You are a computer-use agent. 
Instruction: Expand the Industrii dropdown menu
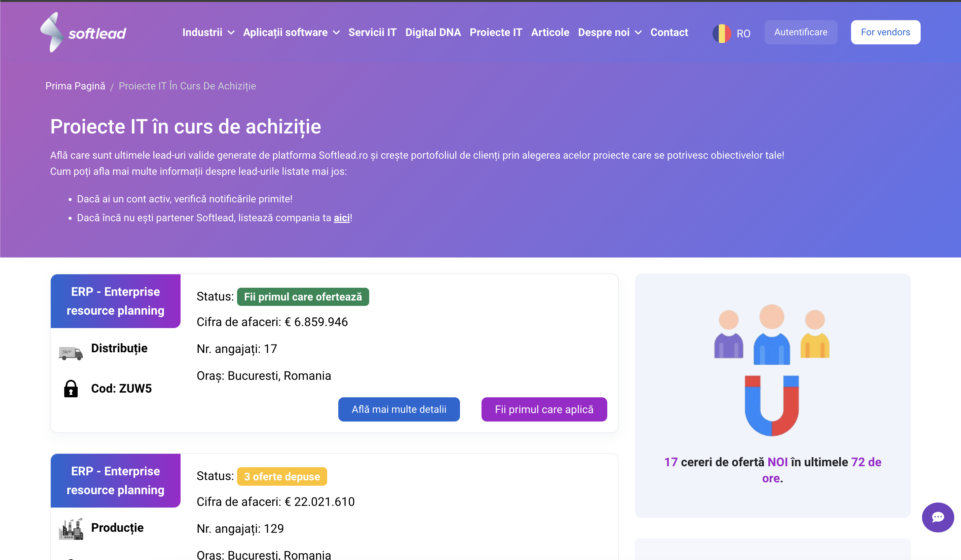[208, 32]
